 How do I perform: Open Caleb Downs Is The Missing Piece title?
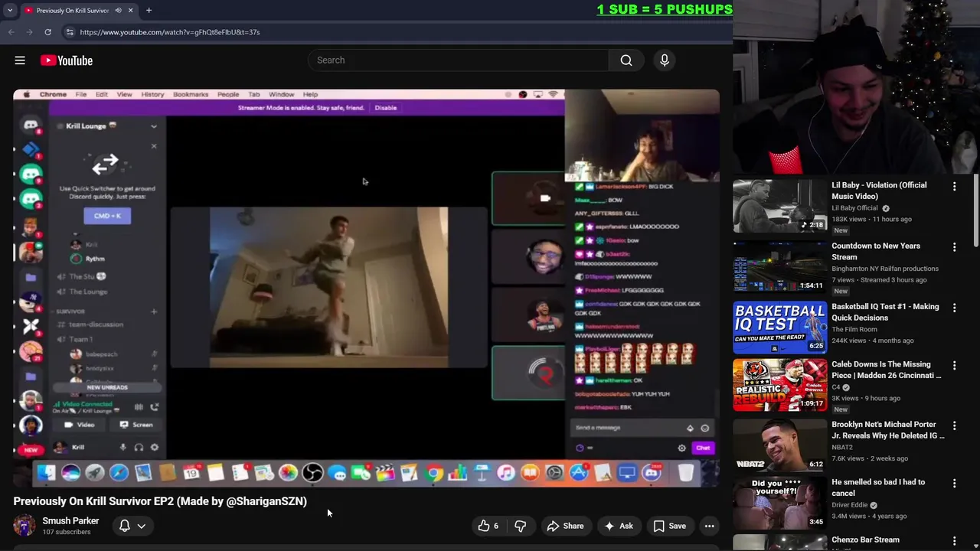(x=887, y=370)
